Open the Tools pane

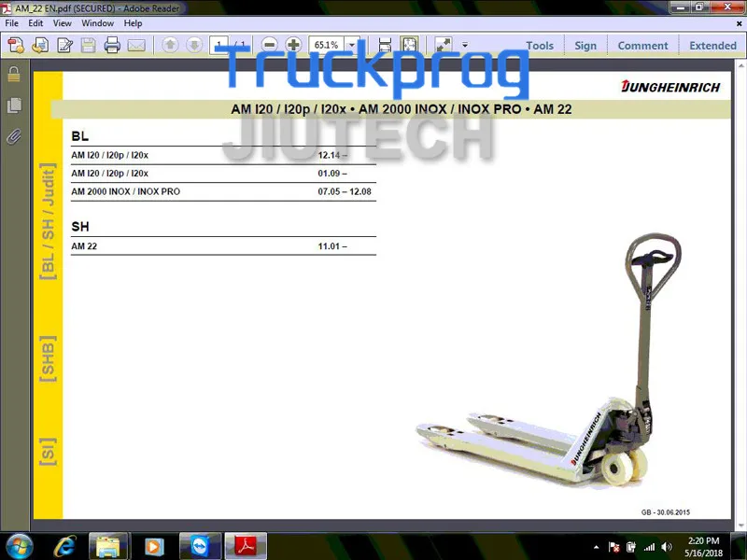click(x=540, y=46)
